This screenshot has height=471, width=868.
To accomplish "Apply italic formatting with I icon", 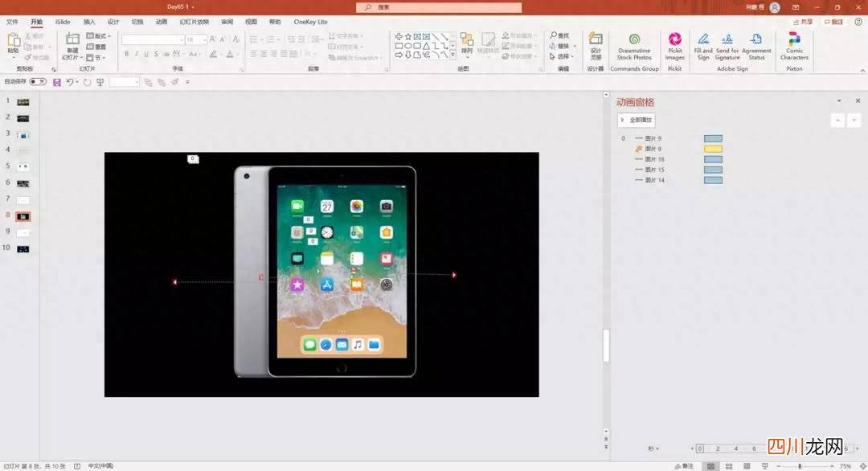I will click(136, 54).
